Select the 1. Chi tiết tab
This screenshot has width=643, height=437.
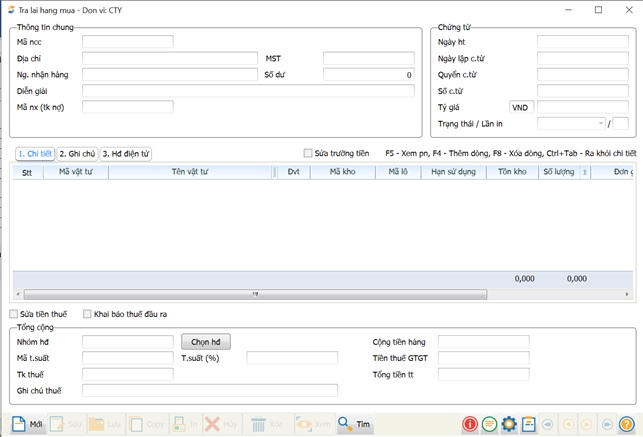tap(34, 154)
